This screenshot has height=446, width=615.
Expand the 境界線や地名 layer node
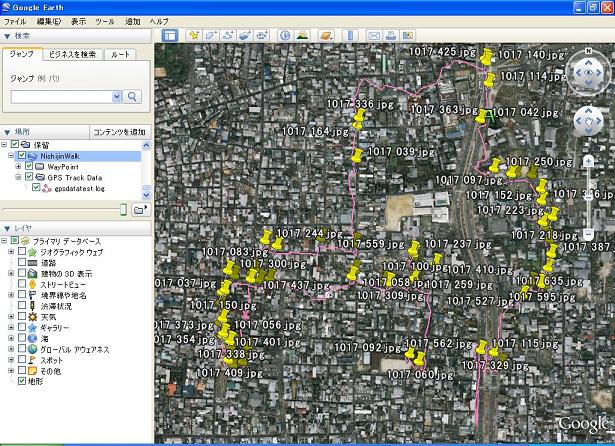tap(11, 295)
